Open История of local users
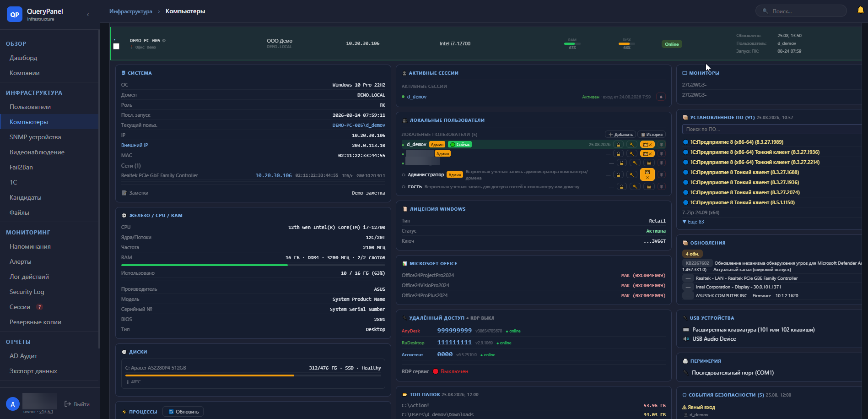 [652, 135]
